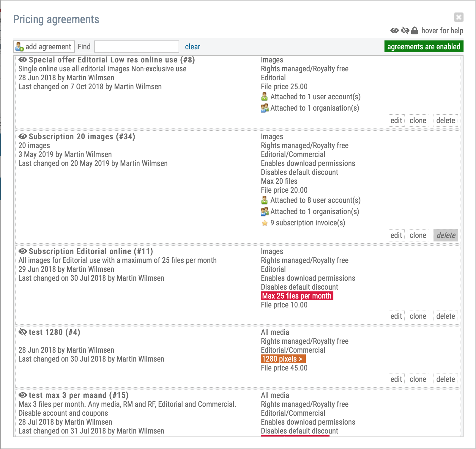Edit the Subscription 20 images agreement
476x449 pixels.
coord(396,235)
